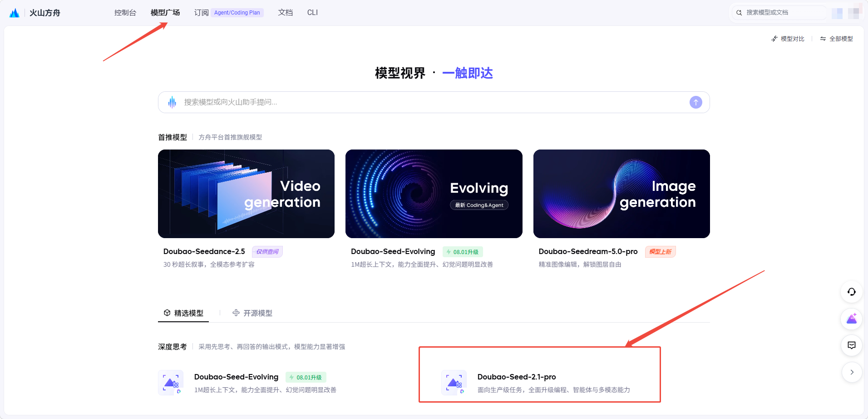Image resolution: width=868 pixels, height=419 pixels.
Task: Open Doubao-Seed-Evolving in 深度思考 list
Action: pos(236,377)
